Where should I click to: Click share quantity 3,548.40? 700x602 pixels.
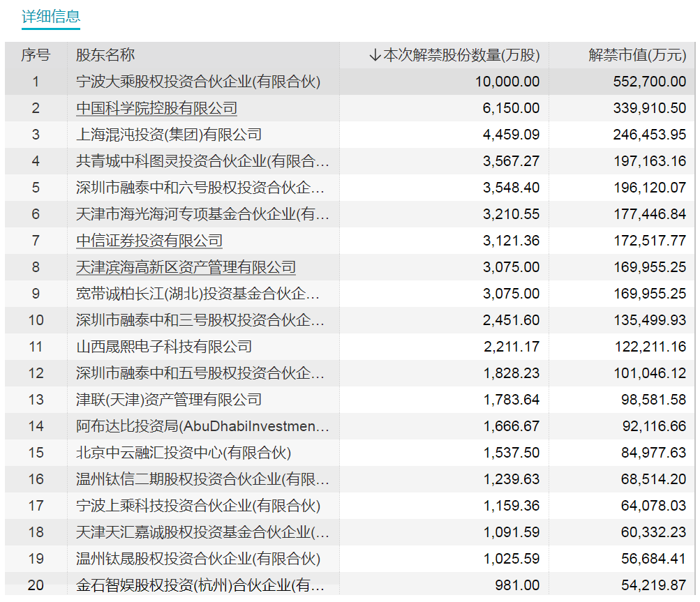tap(511, 188)
